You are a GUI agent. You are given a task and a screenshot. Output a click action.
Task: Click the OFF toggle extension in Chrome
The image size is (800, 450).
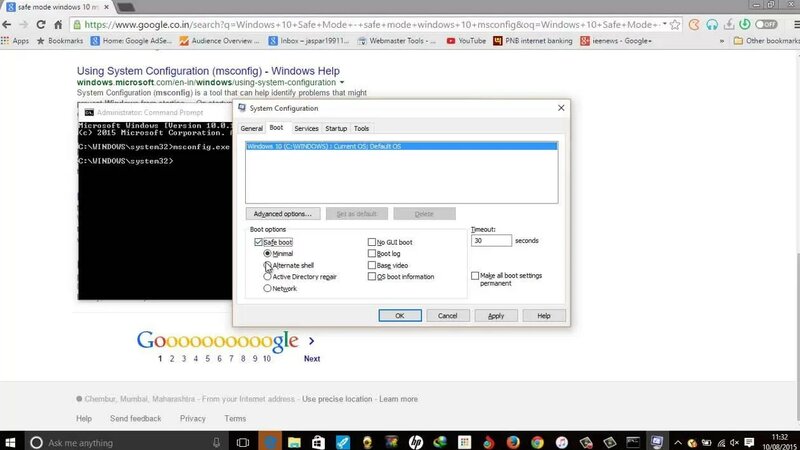pyautogui.click(x=766, y=24)
